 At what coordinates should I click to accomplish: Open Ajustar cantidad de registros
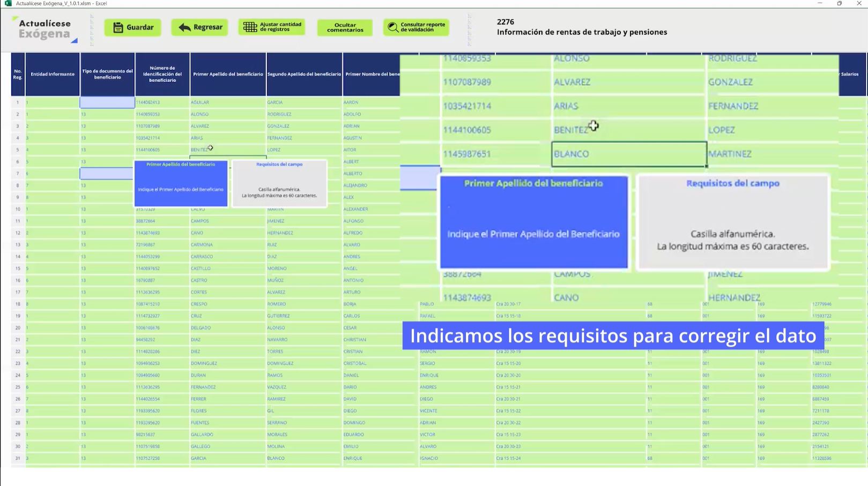coord(272,27)
